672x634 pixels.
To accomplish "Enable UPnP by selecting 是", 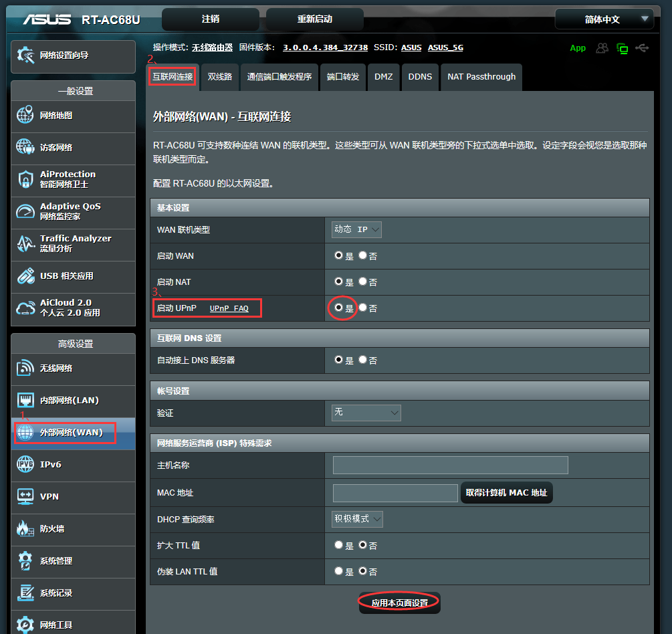I will point(338,308).
